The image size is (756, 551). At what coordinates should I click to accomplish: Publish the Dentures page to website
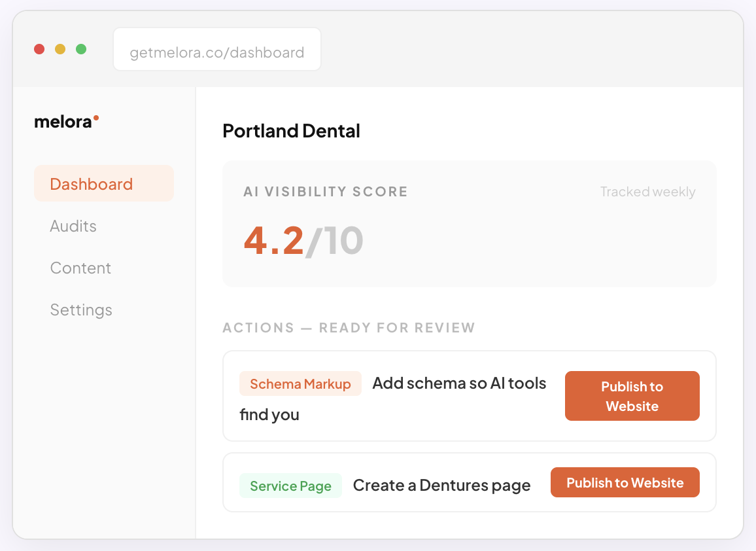(625, 483)
